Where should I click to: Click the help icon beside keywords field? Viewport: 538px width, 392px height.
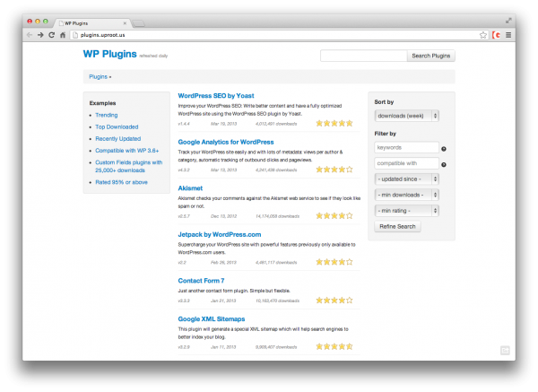click(444, 149)
